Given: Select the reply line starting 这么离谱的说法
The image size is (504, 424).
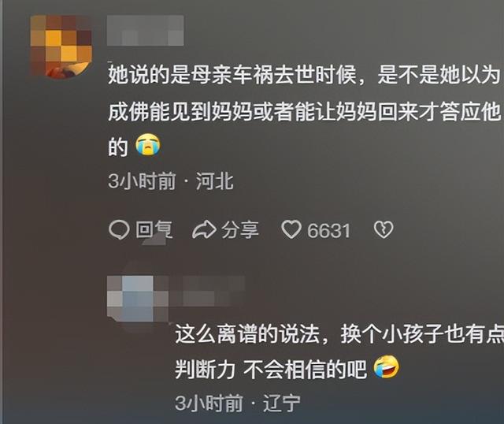Looking at the screenshot, I should click(x=339, y=335).
